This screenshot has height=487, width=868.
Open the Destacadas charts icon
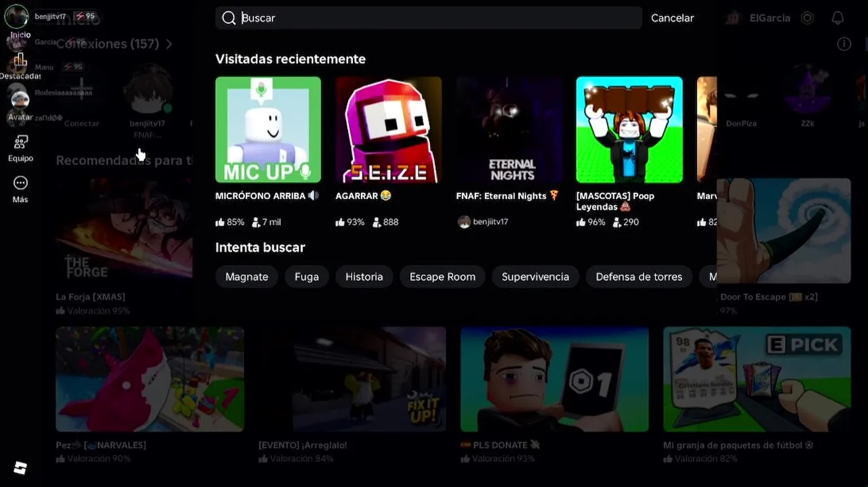20,61
